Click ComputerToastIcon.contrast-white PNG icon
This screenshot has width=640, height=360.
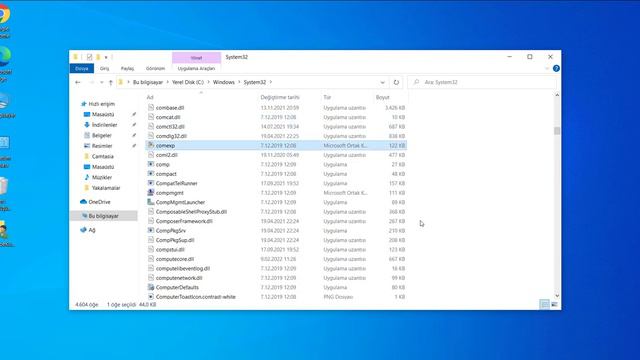(x=151, y=297)
